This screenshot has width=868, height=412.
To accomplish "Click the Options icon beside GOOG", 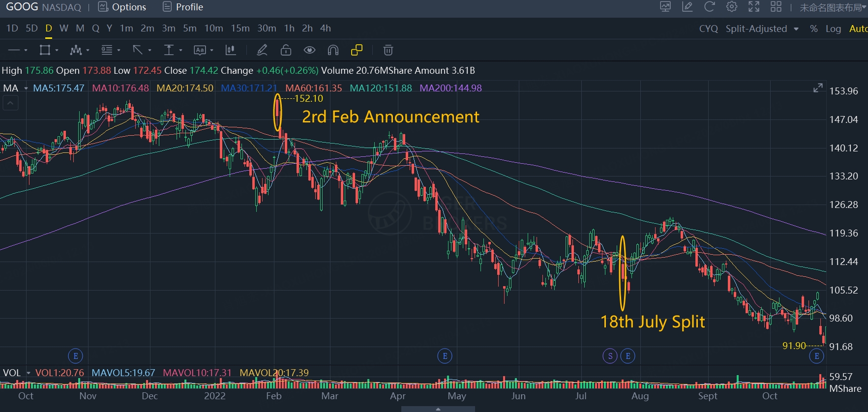I will click(x=103, y=7).
